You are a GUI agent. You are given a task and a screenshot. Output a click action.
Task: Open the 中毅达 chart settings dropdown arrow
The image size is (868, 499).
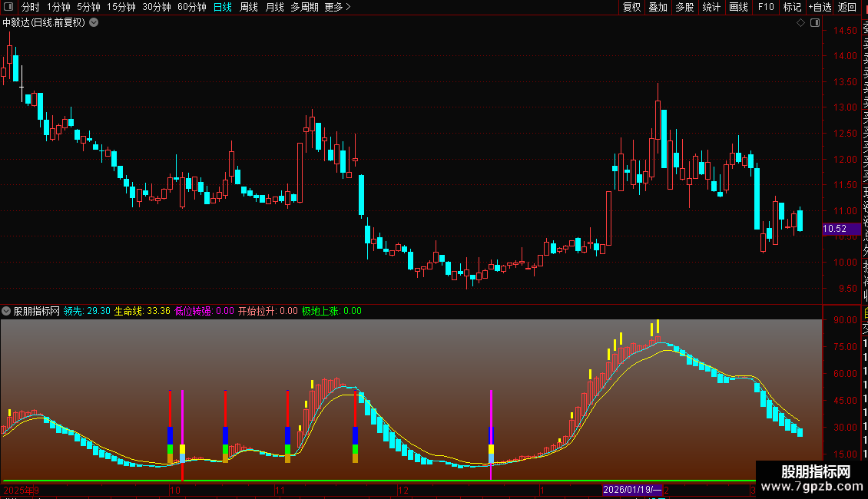[94, 23]
